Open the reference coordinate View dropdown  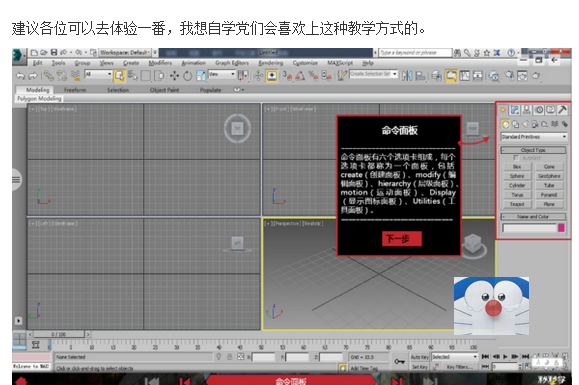[x=222, y=74]
